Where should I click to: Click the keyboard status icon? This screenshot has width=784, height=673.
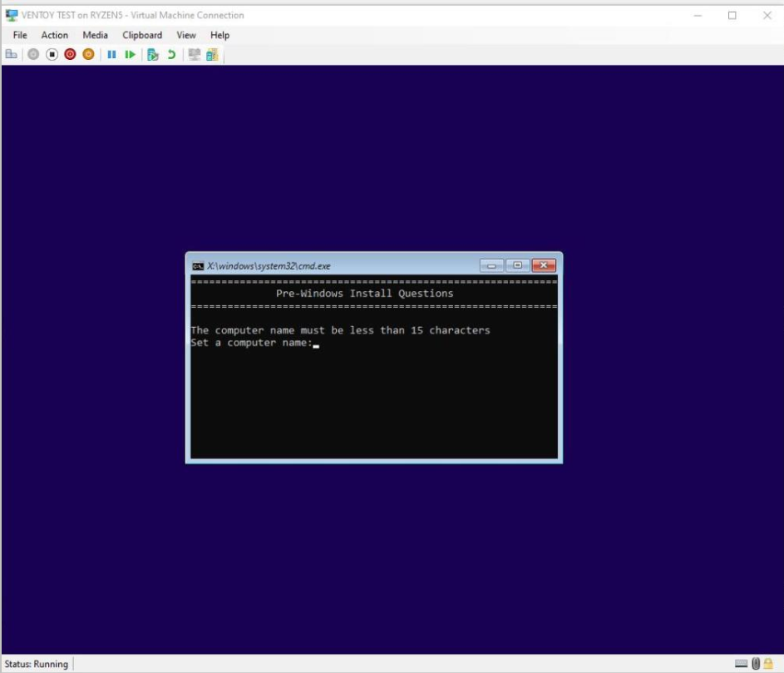click(741, 663)
